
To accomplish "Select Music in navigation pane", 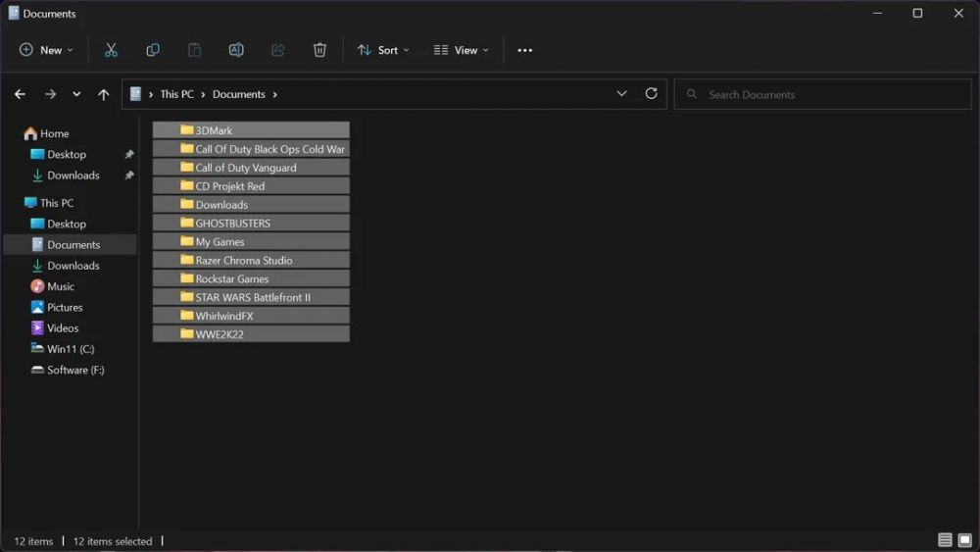I will pos(61,286).
